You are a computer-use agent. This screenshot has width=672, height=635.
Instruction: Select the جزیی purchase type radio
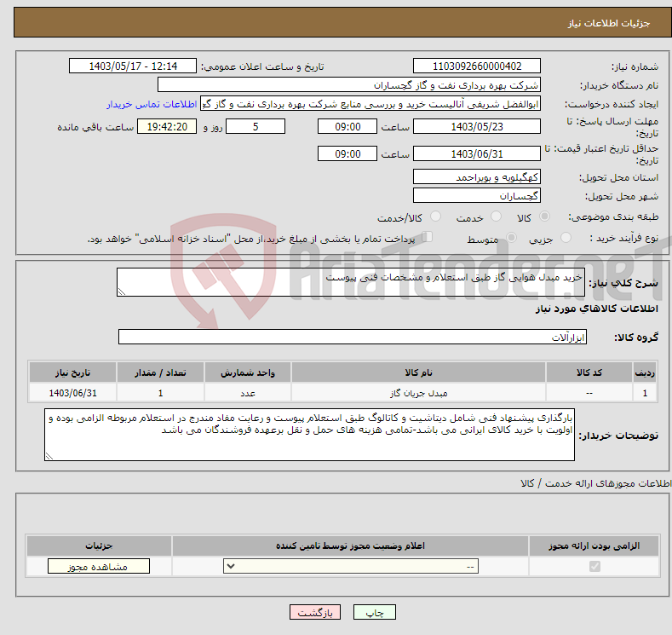pos(566,238)
